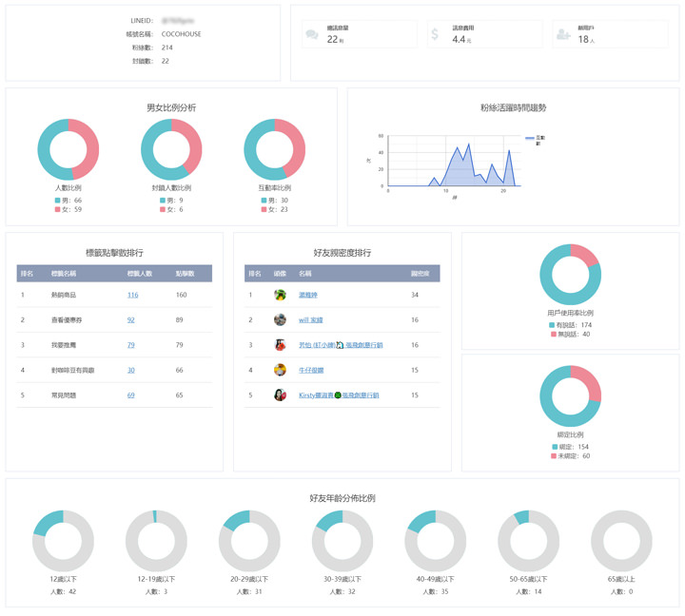Click the chat bubble icon for total messages
685x616 pixels.
[x=312, y=35]
